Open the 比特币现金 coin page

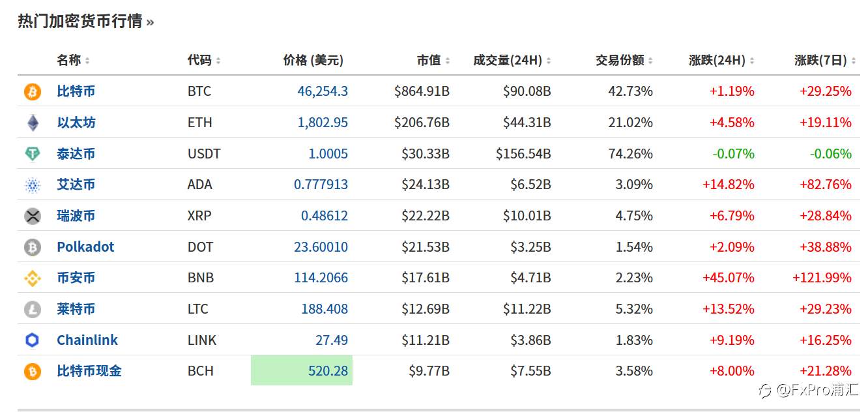point(89,371)
